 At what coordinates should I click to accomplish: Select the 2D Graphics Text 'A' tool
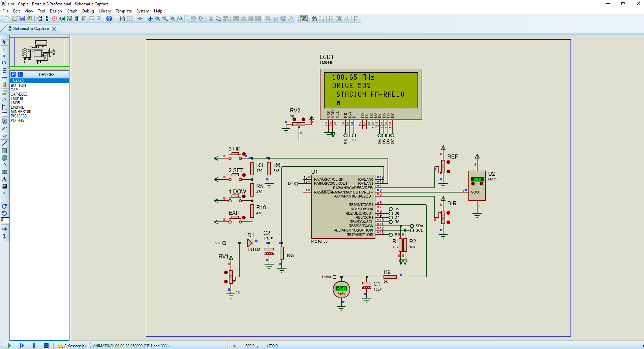(4, 179)
